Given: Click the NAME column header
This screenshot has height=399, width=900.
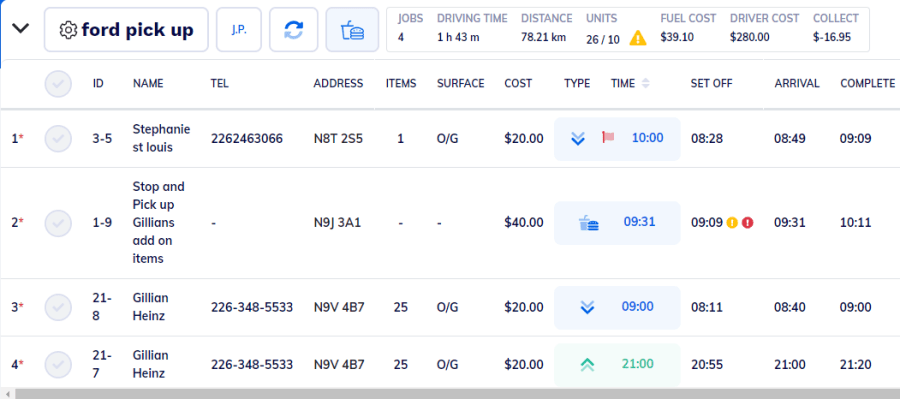Looking at the screenshot, I should (x=148, y=84).
